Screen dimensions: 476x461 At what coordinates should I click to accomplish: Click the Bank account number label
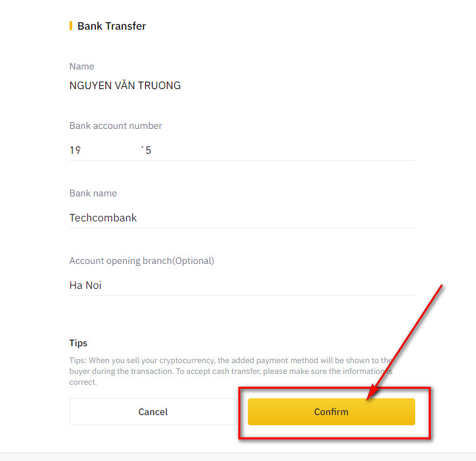[115, 126]
